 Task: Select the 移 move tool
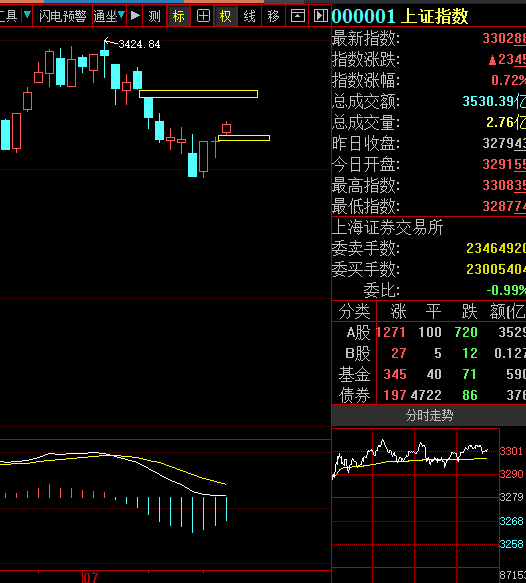273,16
